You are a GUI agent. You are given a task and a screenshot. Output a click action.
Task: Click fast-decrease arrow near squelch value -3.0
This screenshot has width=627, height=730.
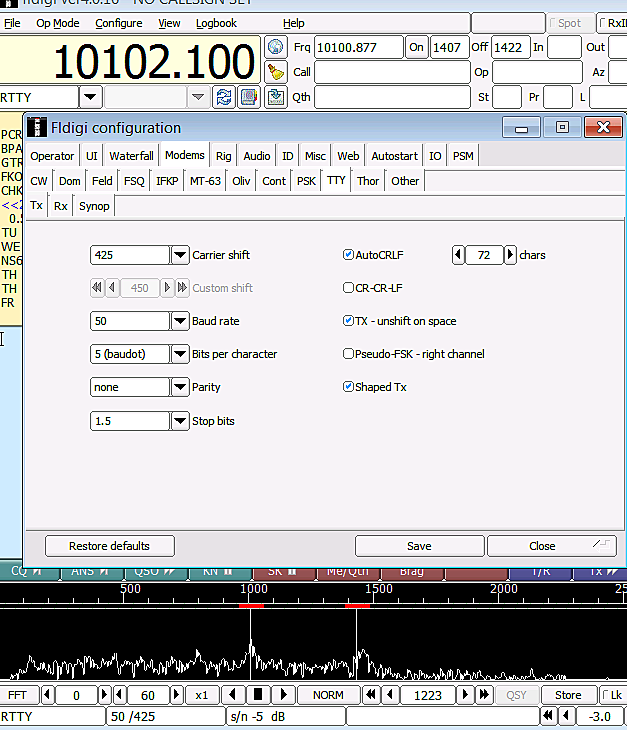point(548,716)
